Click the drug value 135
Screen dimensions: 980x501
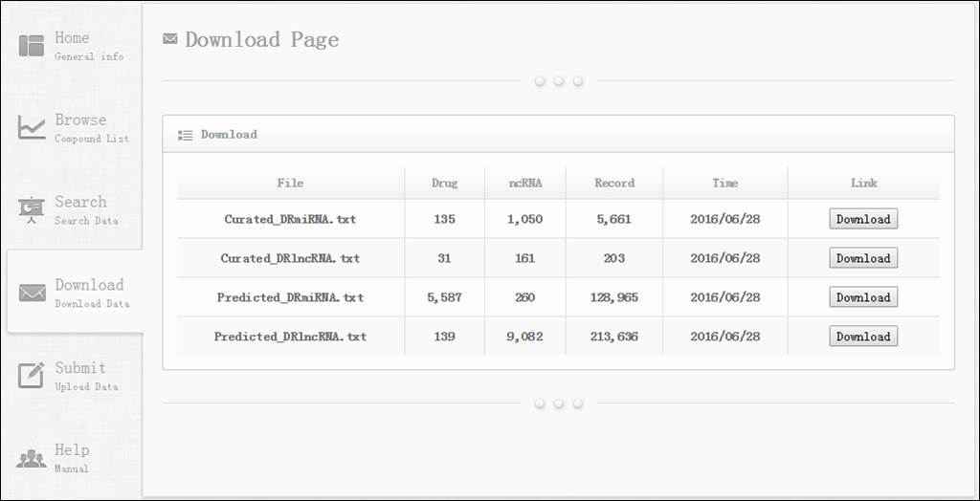(x=444, y=219)
